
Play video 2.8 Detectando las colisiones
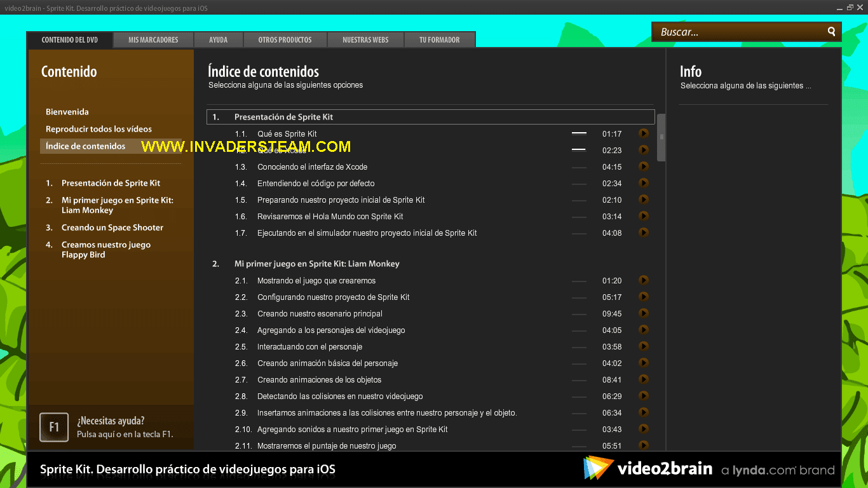[644, 396]
